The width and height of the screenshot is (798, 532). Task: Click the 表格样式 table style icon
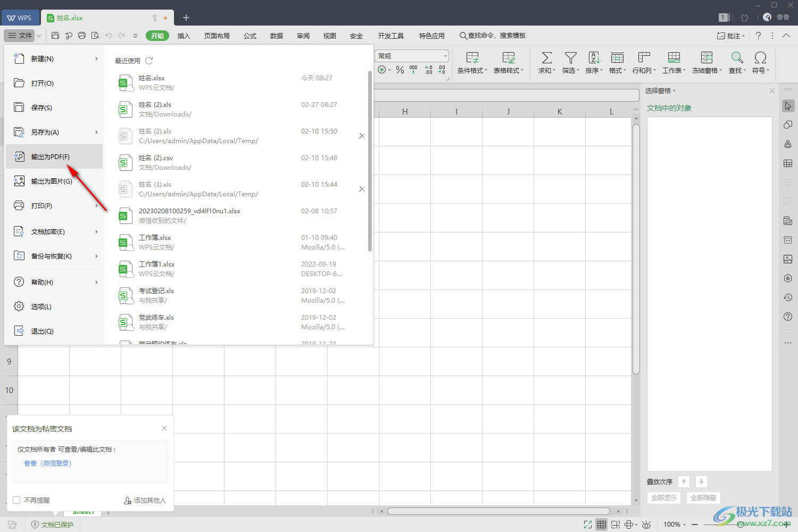509,57
